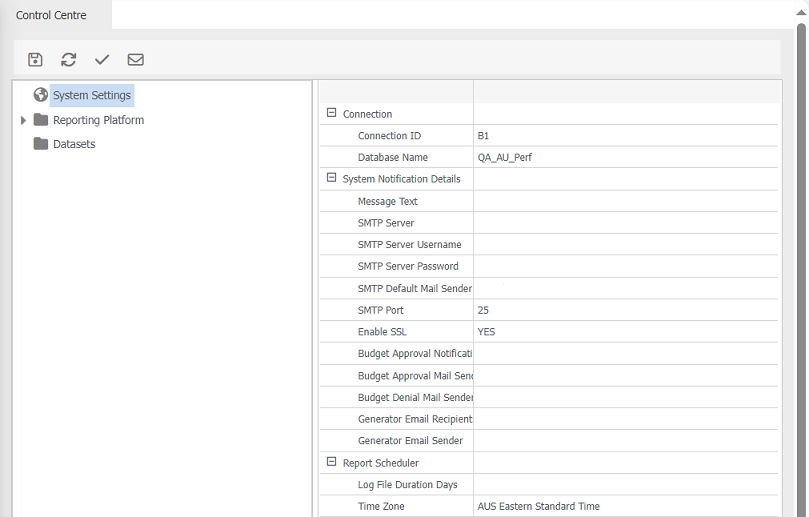Viewport: 809px width, 517px height.
Task: Click the Reporting Platform folder icon
Action: [x=41, y=120]
